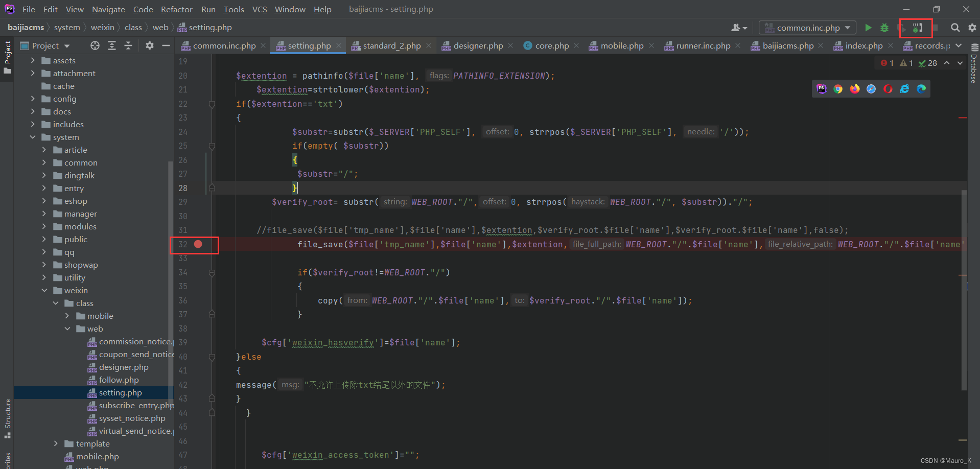Open the common.inc.php run configuration dropdown
Screen dimensions: 980x469
[807, 28]
